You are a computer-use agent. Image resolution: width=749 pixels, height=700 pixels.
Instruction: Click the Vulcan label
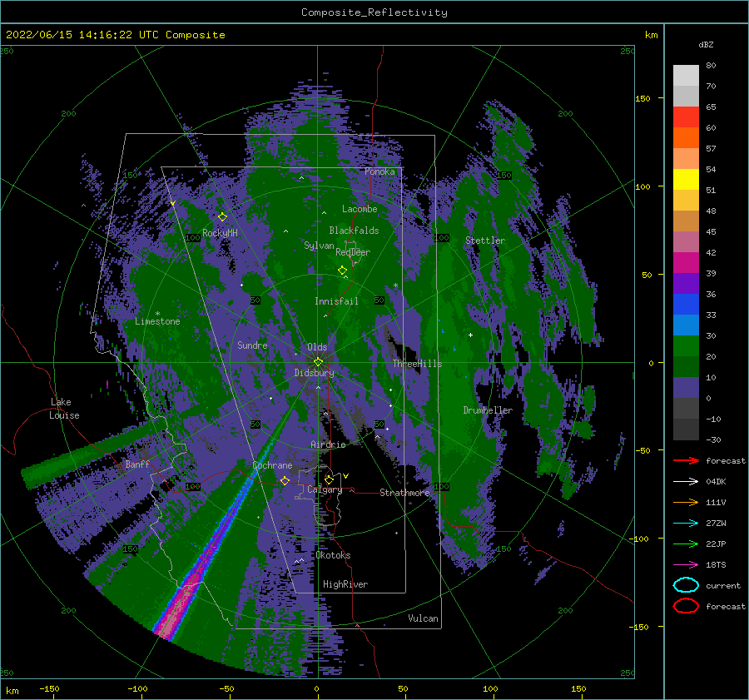point(423,618)
